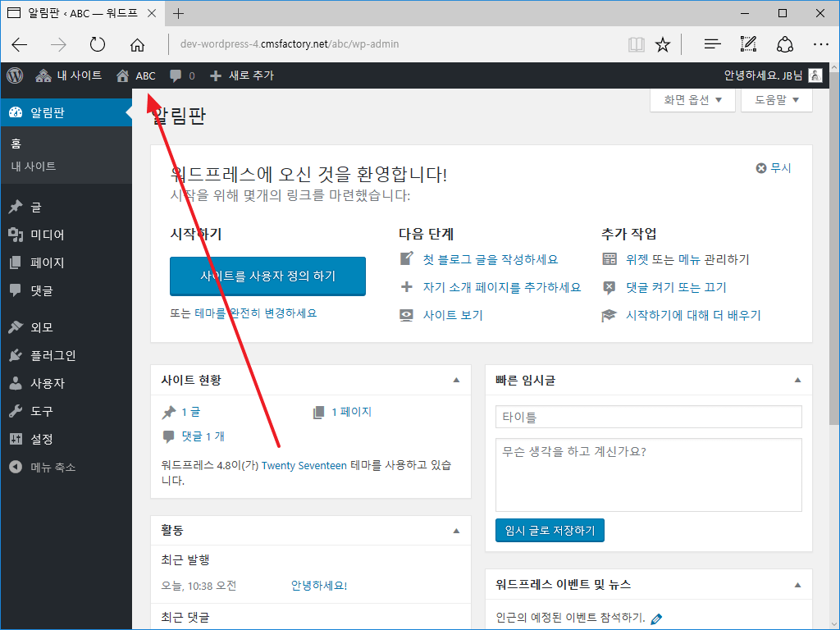The width and height of the screenshot is (840, 630).
Task: Click the 사이트 보기 link
Action: click(453, 315)
